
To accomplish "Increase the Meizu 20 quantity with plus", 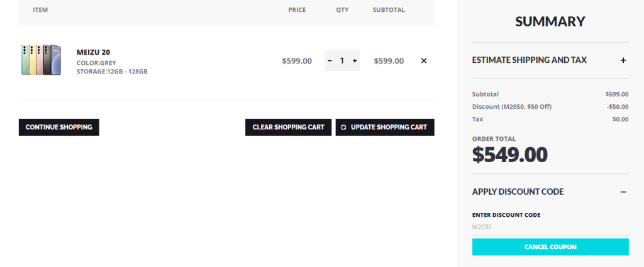I will [355, 61].
